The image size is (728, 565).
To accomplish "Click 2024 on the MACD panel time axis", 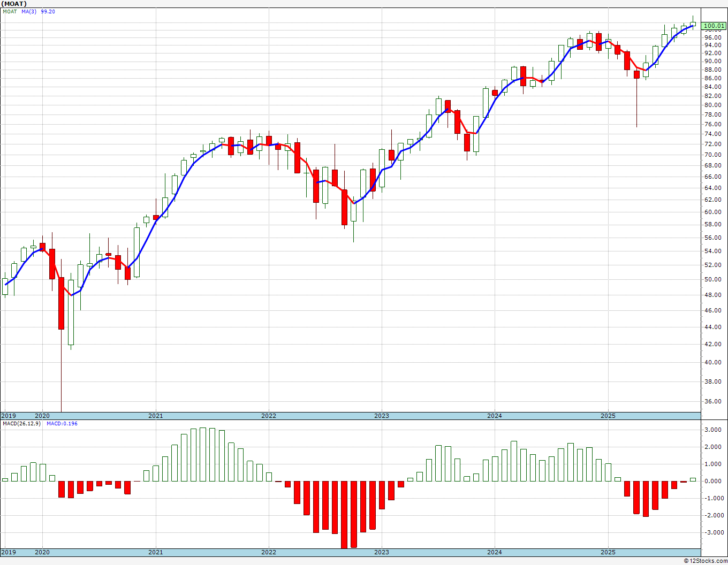I will pos(495,552).
